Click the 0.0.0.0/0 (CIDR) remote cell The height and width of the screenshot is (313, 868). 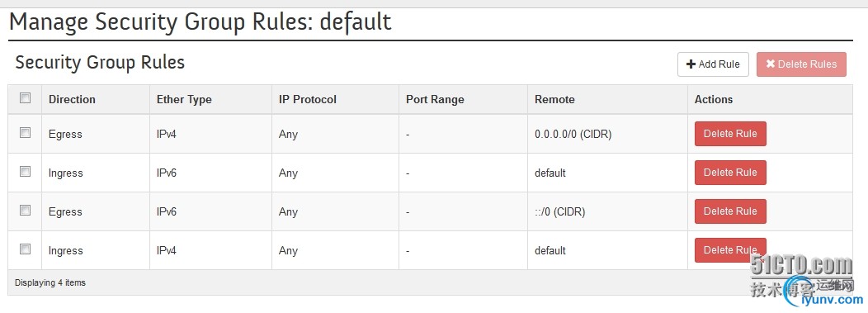click(573, 135)
